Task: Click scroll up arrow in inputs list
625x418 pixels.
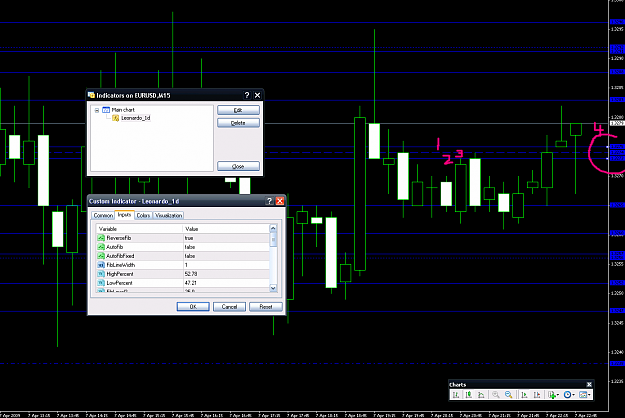Action: click(x=273, y=228)
